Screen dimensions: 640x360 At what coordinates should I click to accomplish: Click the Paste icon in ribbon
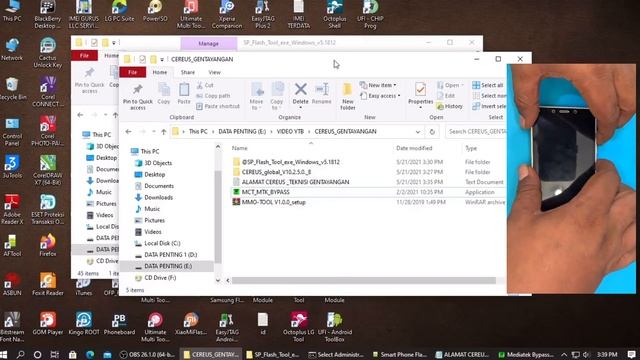(184, 93)
